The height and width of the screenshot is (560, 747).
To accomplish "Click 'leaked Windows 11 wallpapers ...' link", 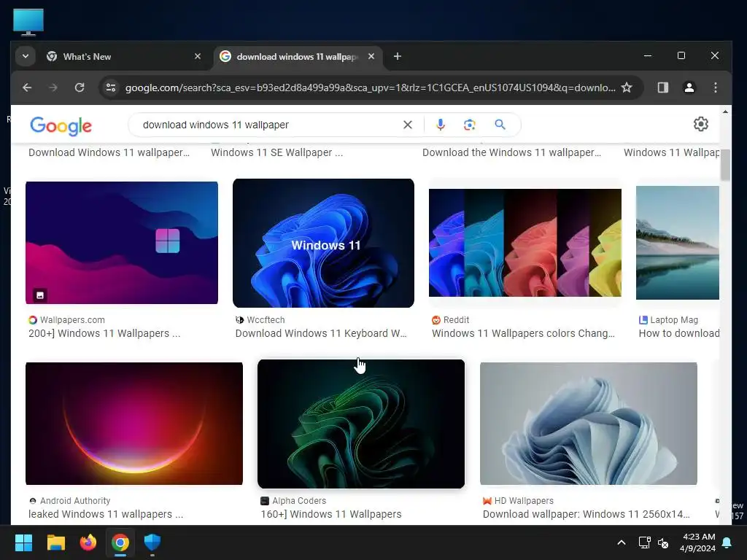I will [106, 514].
